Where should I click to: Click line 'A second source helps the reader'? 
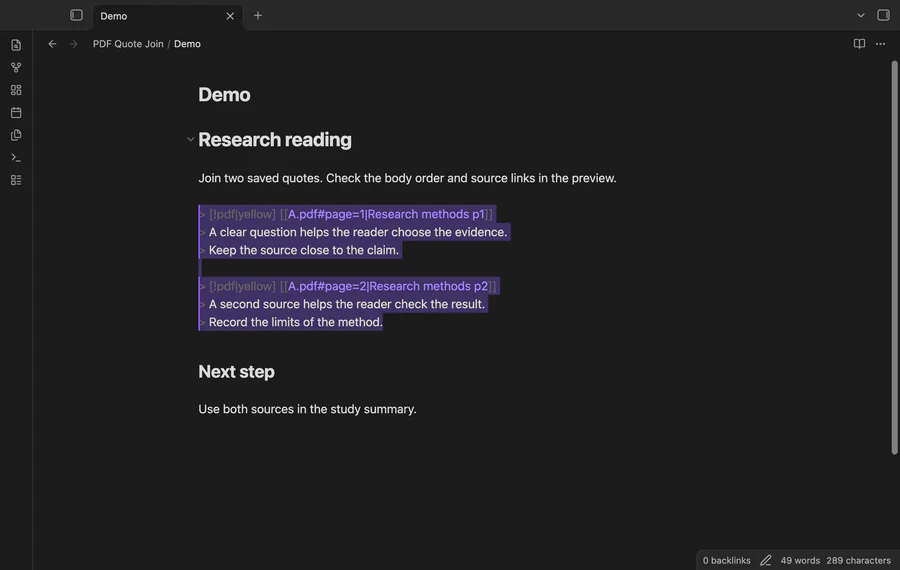pos(347,304)
